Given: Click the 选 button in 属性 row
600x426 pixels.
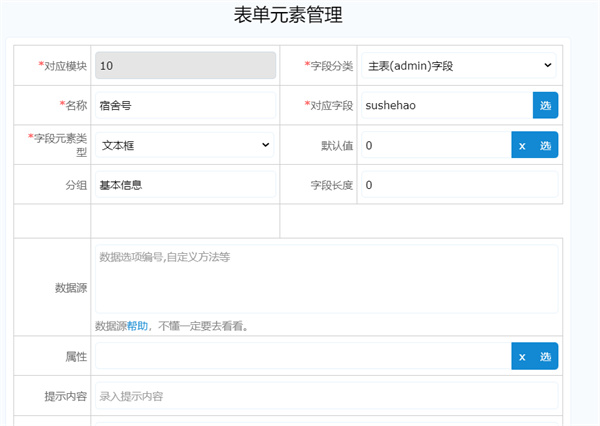Looking at the screenshot, I should click(545, 356).
